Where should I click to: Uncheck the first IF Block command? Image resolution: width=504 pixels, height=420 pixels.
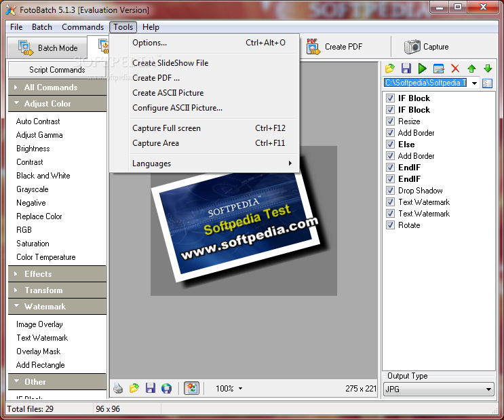click(x=390, y=98)
